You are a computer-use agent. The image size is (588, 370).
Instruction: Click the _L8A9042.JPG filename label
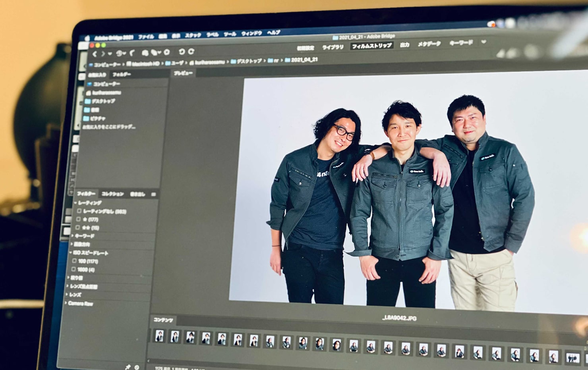(x=398, y=318)
